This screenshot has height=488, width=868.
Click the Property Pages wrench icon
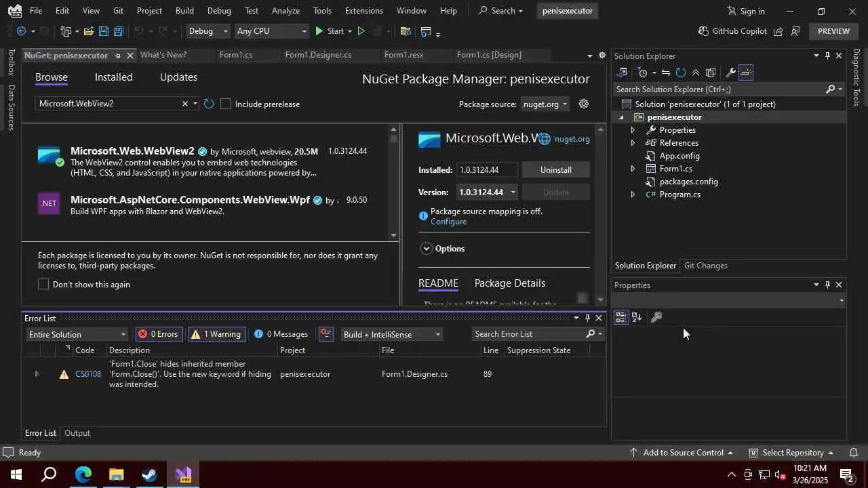pos(656,317)
